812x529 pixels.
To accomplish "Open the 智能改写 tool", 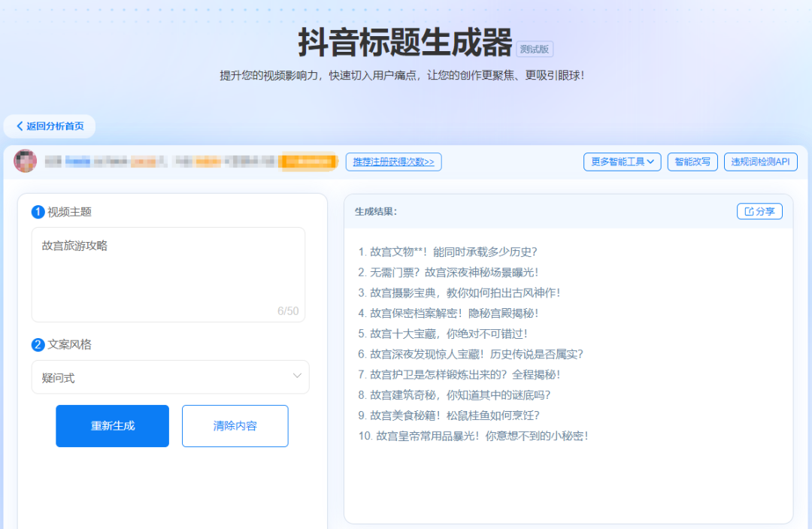I will pyautogui.click(x=692, y=162).
